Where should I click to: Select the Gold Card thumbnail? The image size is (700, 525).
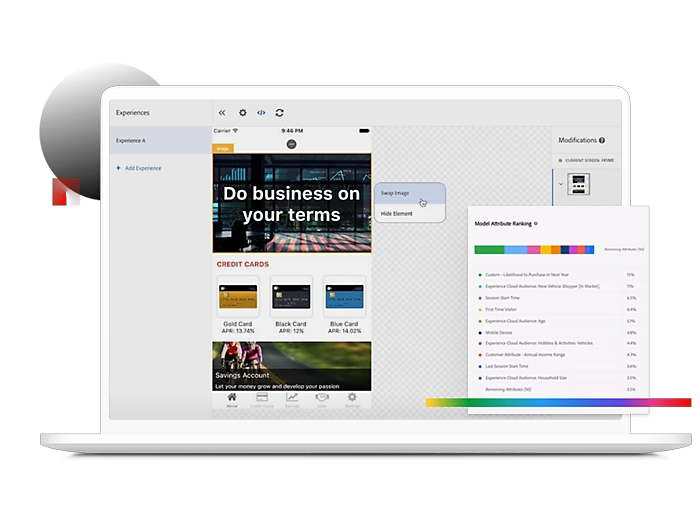pyautogui.click(x=236, y=296)
